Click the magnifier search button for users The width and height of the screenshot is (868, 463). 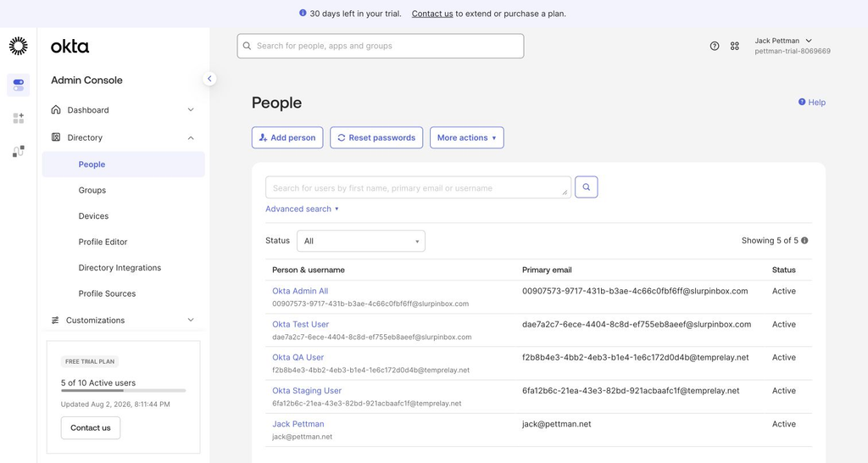[x=587, y=187]
